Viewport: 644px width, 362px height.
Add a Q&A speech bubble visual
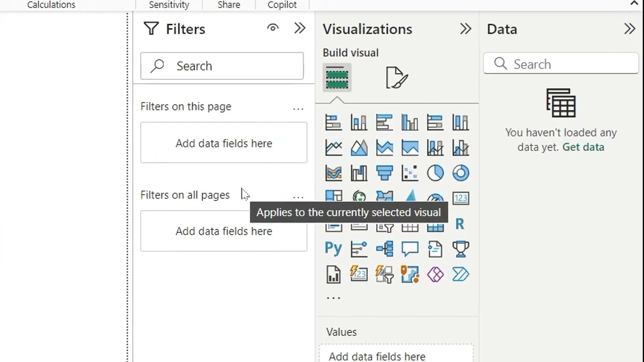tap(410, 248)
